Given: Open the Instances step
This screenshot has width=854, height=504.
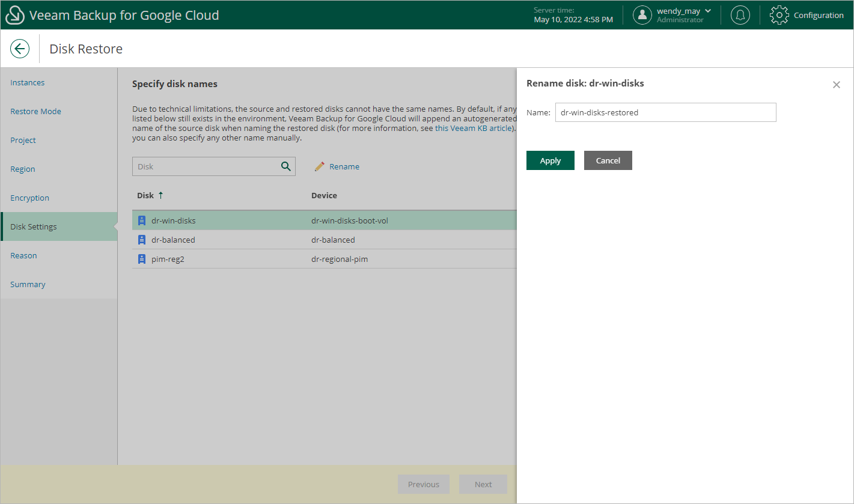Looking at the screenshot, I should tap(28, 82).
